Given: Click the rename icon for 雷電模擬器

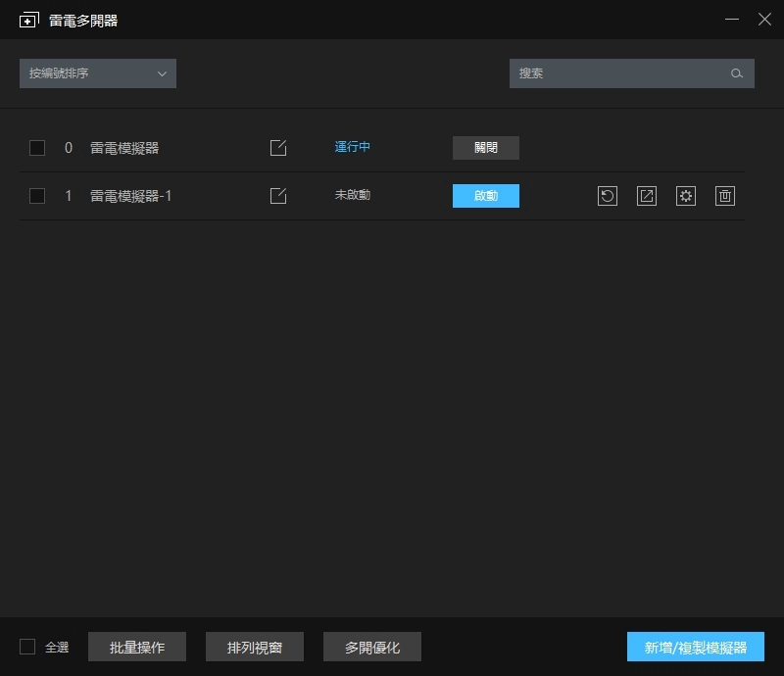Looking at the screenshot, I should pyautogui.click(x=278, y=147).
